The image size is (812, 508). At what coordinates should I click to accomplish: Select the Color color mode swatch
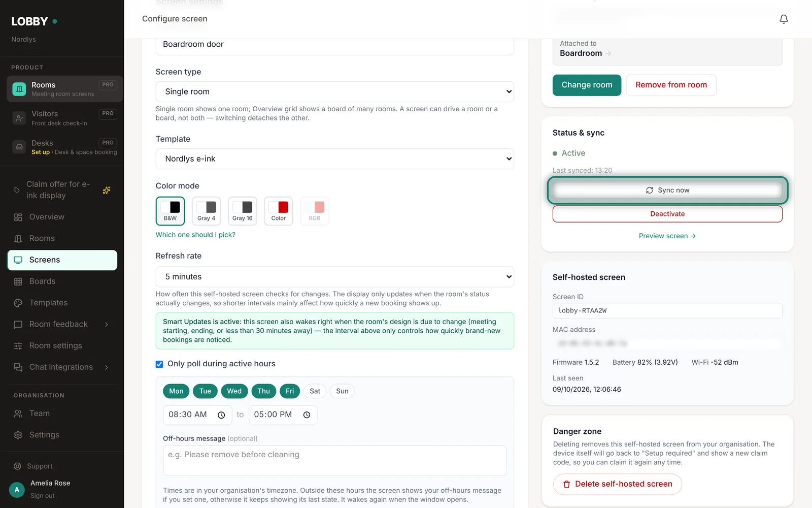click(279, 211)
